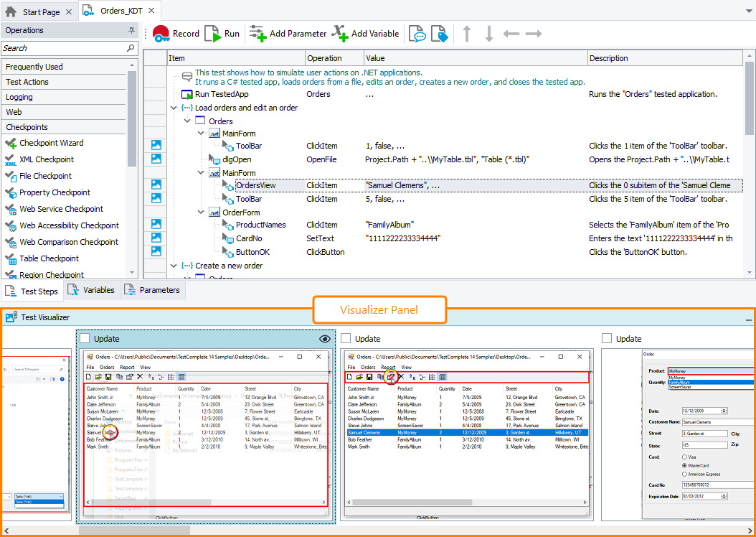Screen dimensions: 756x537
Task: Click the Move Up arrow icon
Action: pos(467,34)
